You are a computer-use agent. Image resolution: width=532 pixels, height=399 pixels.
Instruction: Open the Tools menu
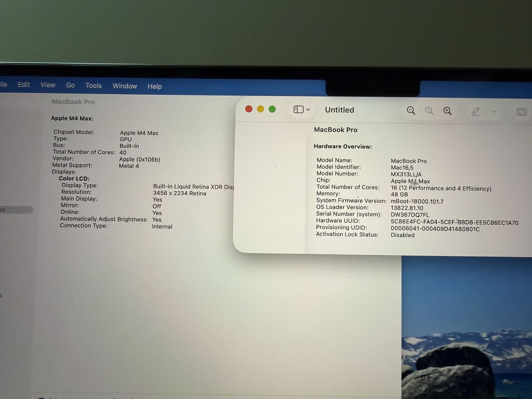click(x=94, y=86)
